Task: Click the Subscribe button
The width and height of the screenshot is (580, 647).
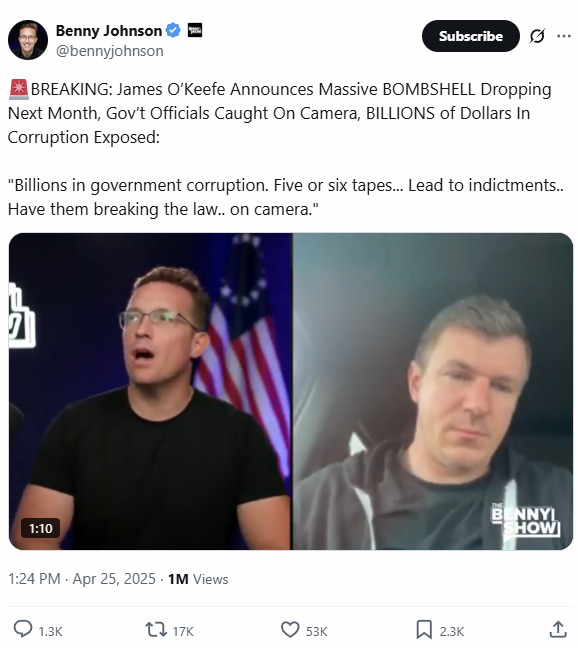Action: click(471, 36)
